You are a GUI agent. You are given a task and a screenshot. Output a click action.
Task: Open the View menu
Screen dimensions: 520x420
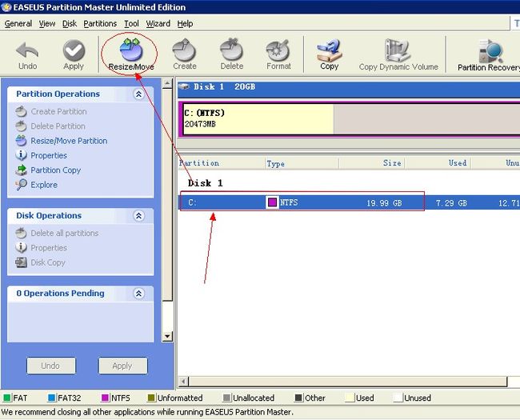click(47, 23)
